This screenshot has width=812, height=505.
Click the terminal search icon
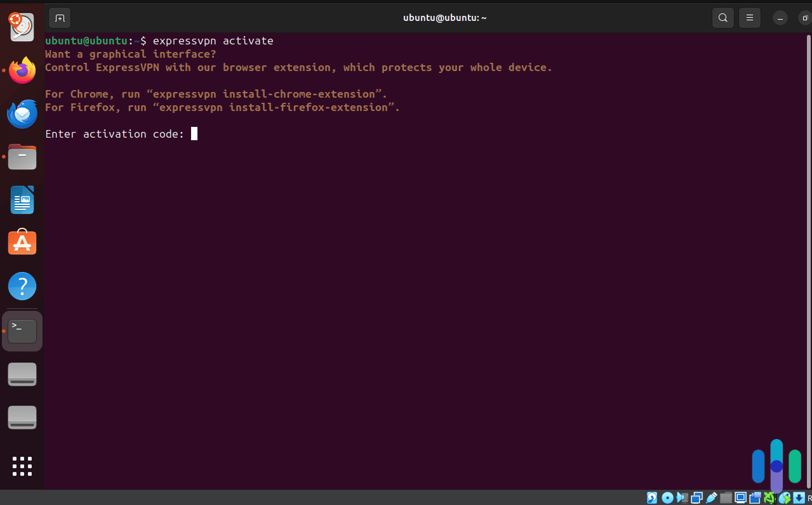point(722,17)
